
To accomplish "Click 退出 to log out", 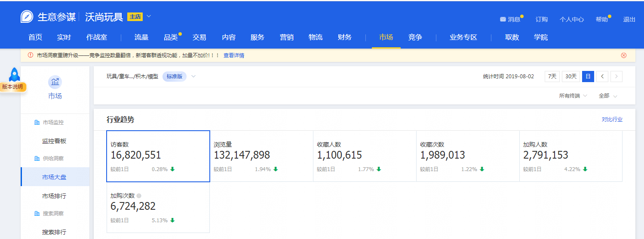I will (629, 19).
